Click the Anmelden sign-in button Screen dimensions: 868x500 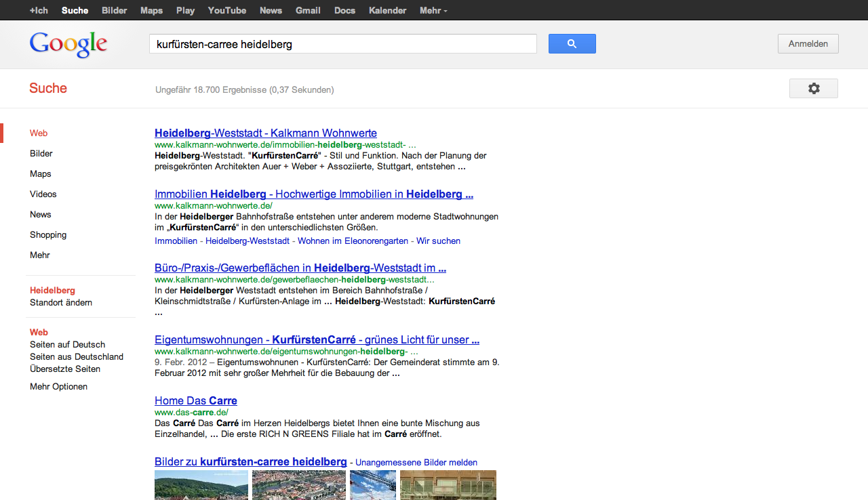click(x=808, y=43)
